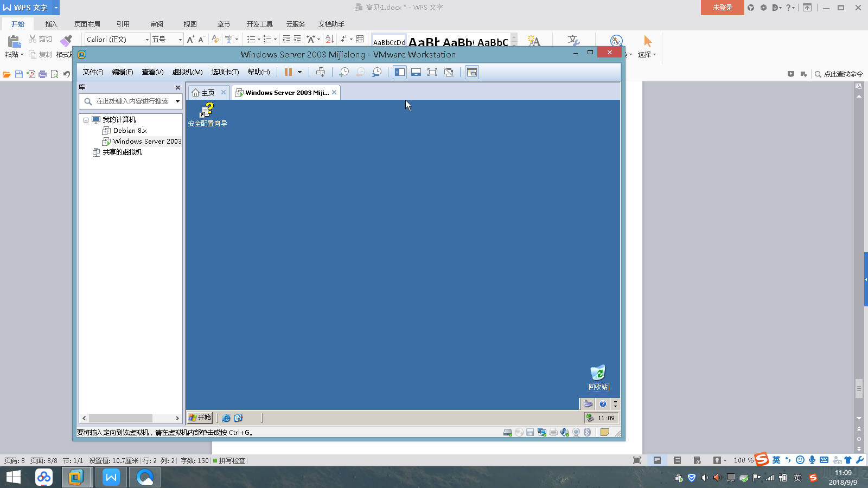
Task: Open the VMware 编辑(E) menu
Action: 123,72
